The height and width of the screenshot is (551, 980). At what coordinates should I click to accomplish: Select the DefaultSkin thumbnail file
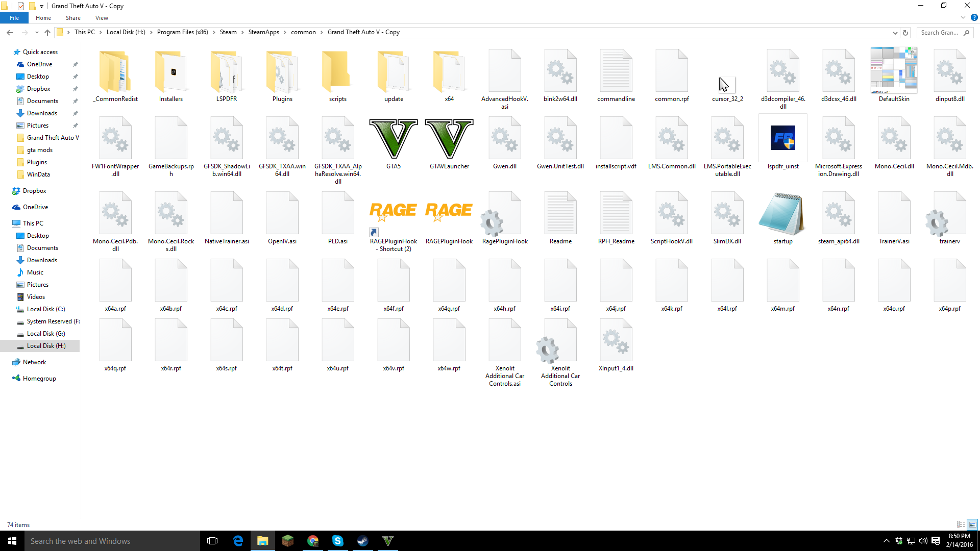pos(893,71)
